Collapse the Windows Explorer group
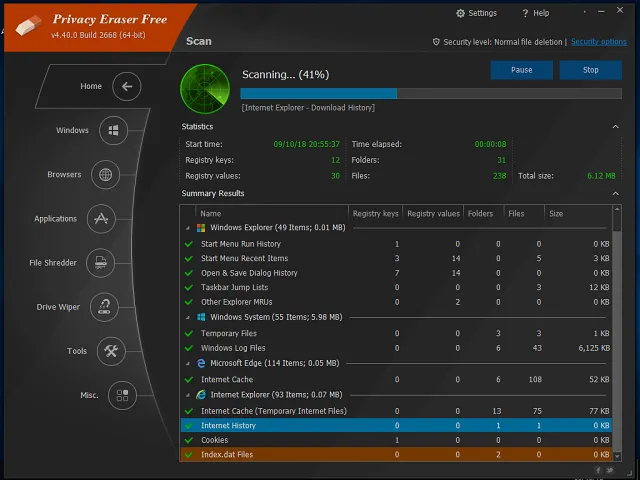This screenshot has height=480, width=640. pos(188,228)
